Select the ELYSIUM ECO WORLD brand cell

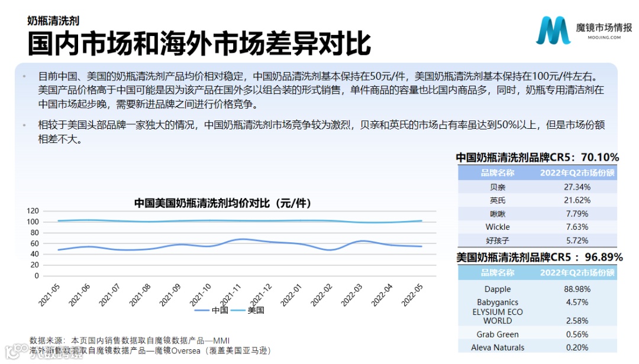point(498,316)
